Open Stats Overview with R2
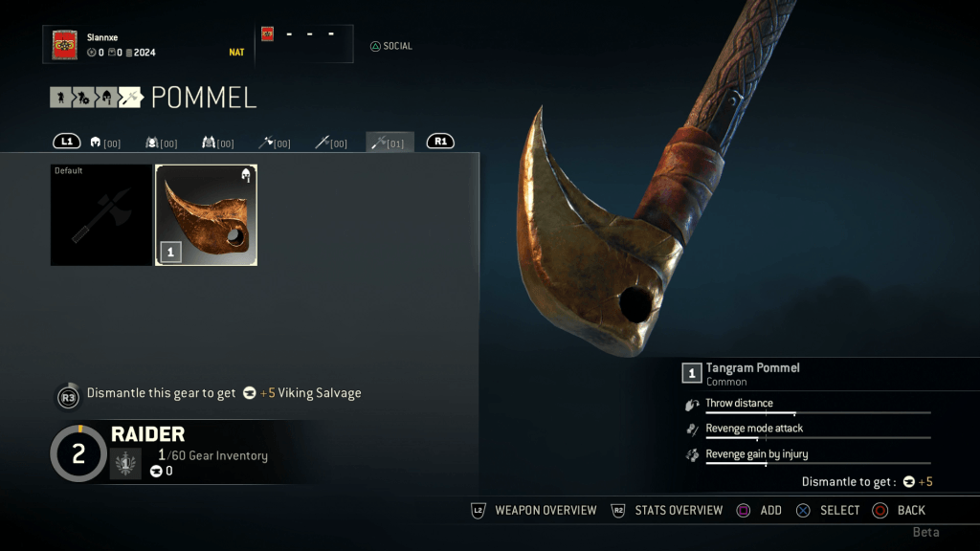This screenshot has width=980, height=551. click(x=617, y=511)
